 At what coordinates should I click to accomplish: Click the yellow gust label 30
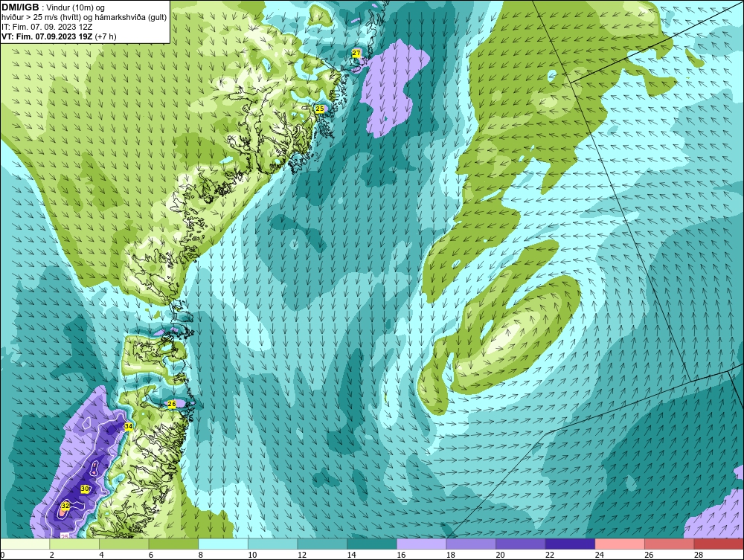(x=85, y=489)
